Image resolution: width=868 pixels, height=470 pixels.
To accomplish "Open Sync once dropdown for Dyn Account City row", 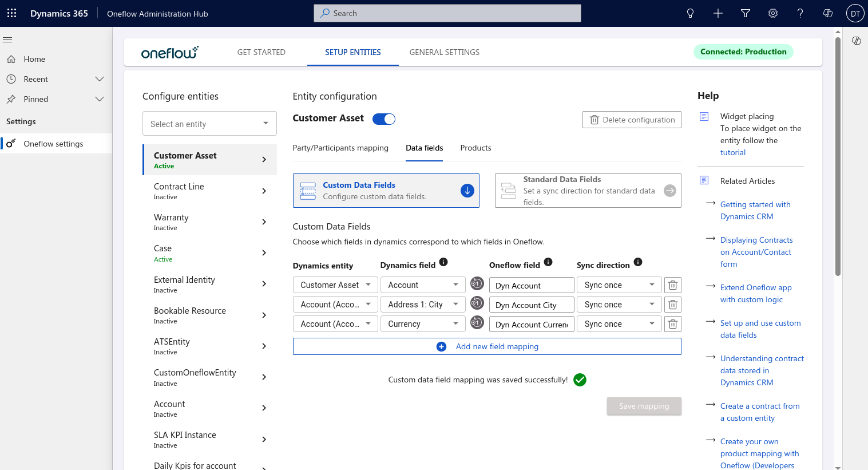I will 619,305.
